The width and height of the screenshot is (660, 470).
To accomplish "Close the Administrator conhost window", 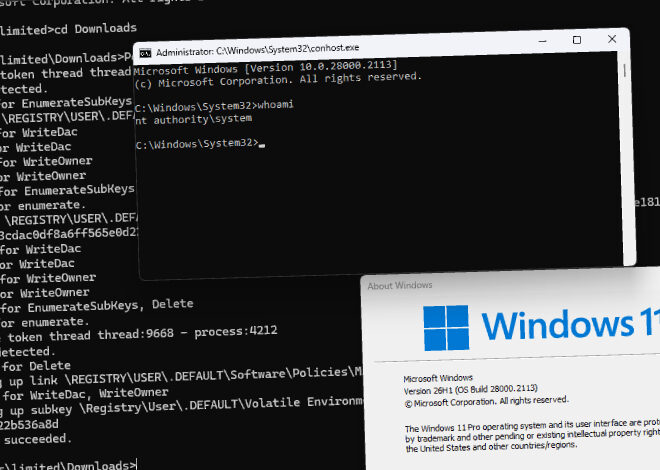I will [x=612, y=39].
